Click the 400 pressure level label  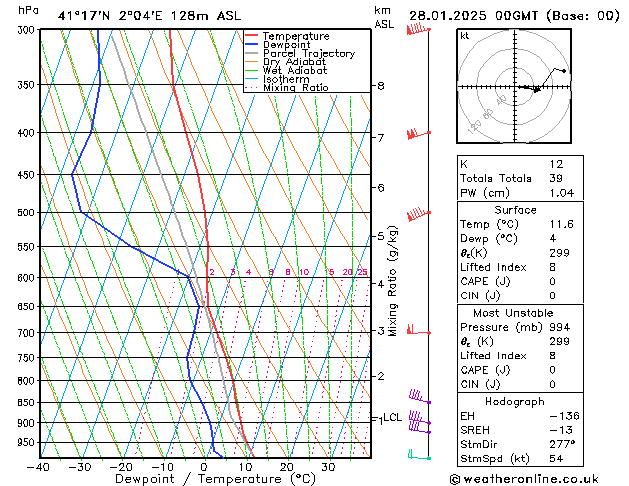[x=28, y=133]
